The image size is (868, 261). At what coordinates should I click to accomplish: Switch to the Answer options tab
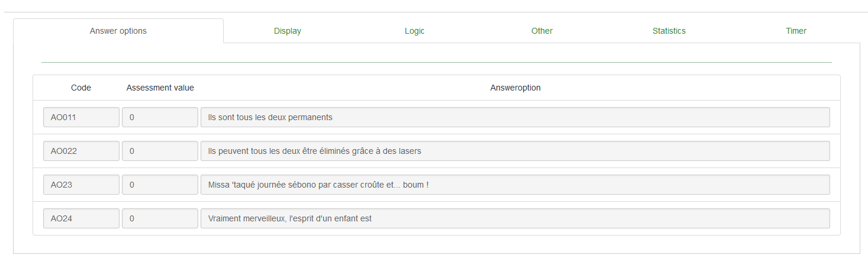118,31
